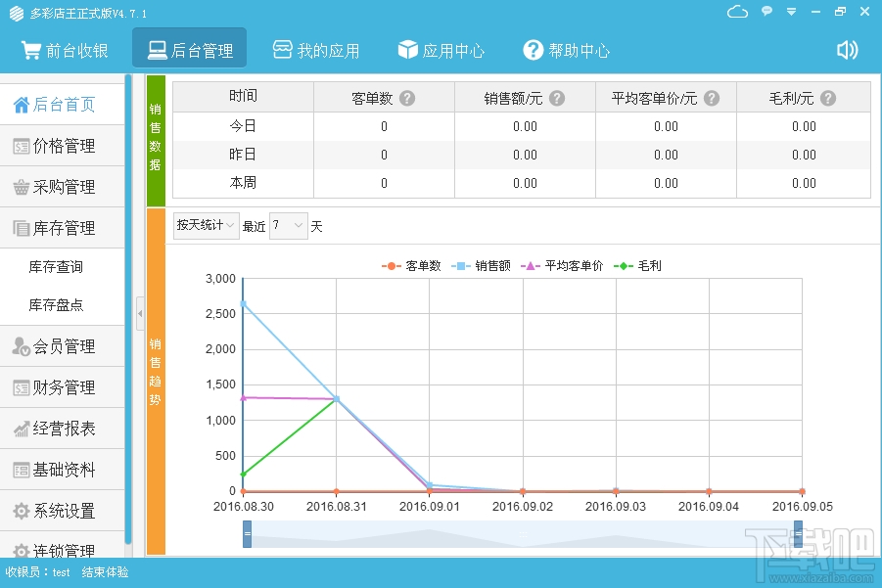882x588 pixels.
Task: Collapse the sidebar using the splitter arrow
Action: 140,314
